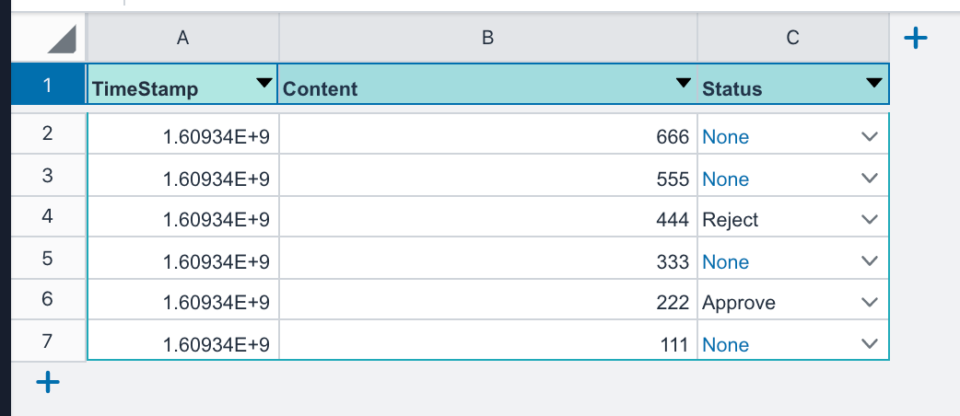The height and width of the screenshot is (416, 960).
Task: Select column B header
Action: click(x=488, y=38)
